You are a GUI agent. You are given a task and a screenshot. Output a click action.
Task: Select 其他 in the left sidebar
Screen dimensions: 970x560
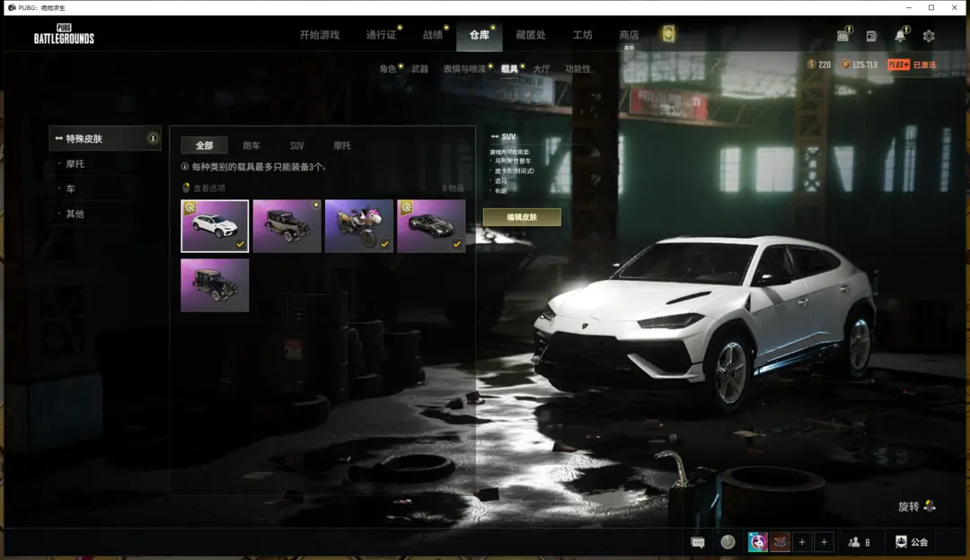pos(75,214)
